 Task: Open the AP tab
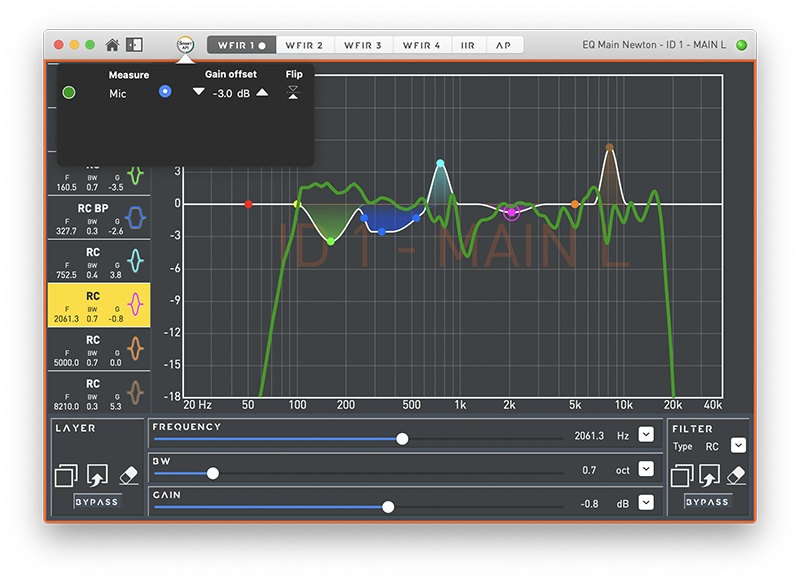point(504,45)
